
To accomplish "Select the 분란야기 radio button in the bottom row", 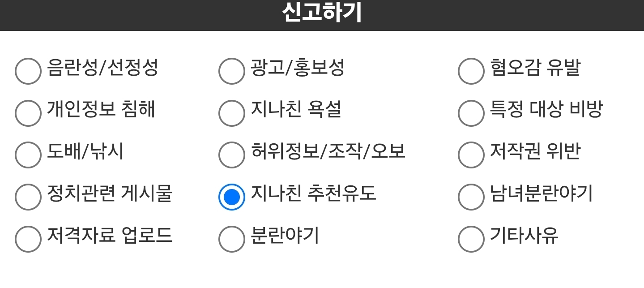I will coord(232,239).
